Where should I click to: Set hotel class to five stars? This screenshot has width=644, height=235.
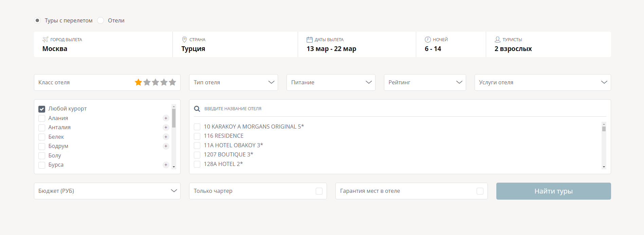[x=172, y=82]
